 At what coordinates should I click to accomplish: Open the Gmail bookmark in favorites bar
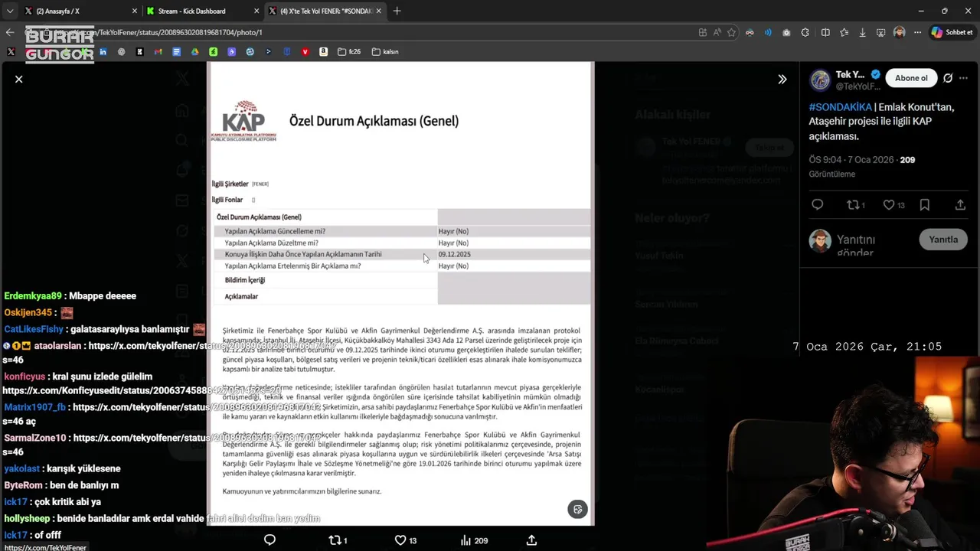pos(158,52)
